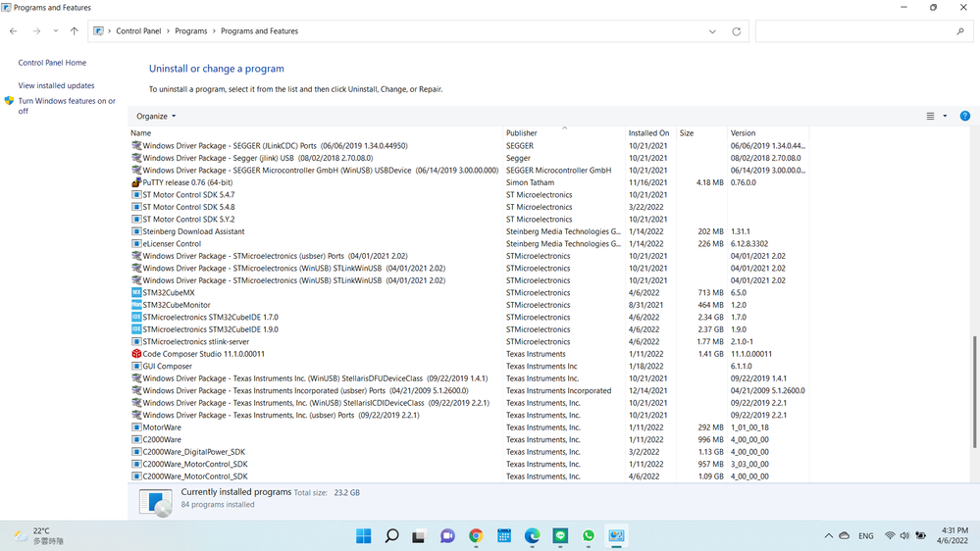Click the change view list icon
Screen dimensions: 980x551
coord(930,116)
